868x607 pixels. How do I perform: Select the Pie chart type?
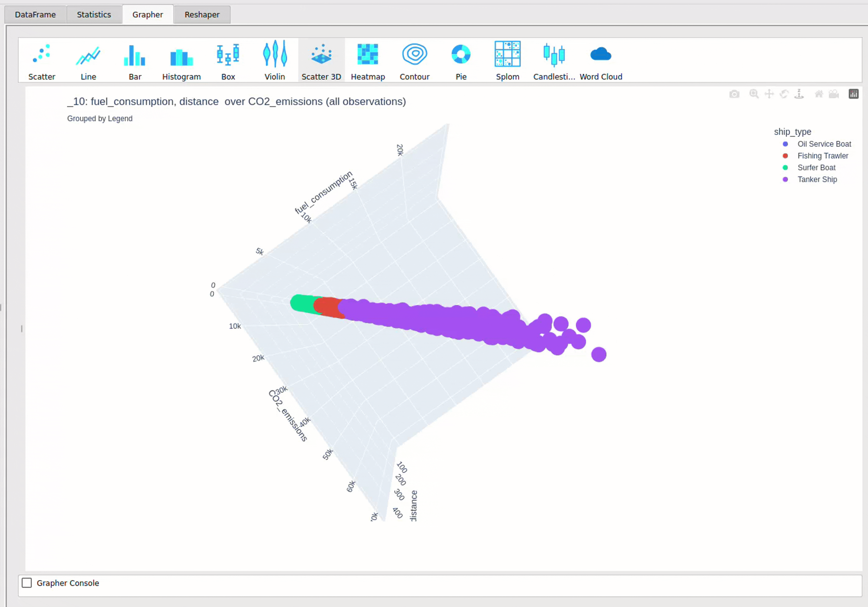pyautogui.click(x=461, y=61)
